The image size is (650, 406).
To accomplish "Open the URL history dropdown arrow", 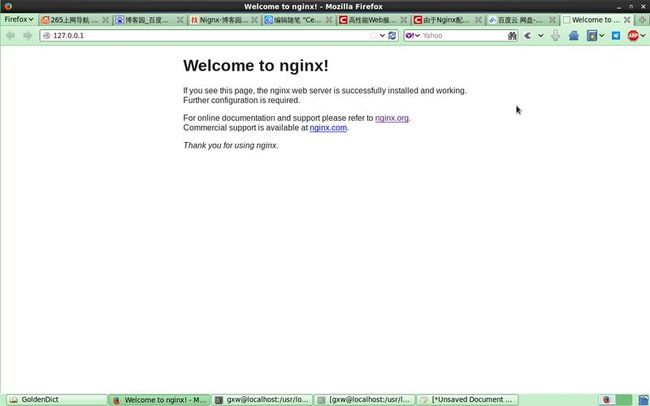I will [382, 36].
